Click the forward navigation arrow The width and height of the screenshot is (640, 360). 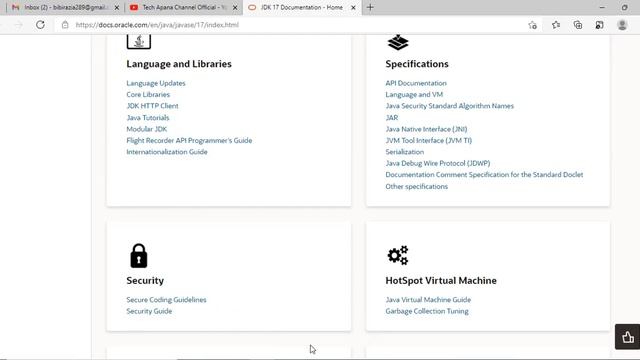click(x=19, y=25)
